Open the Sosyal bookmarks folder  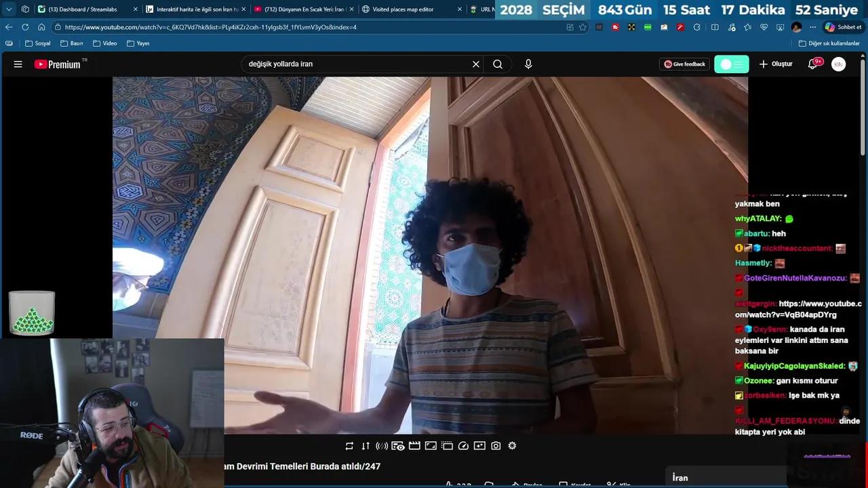click(x=37, y=43)
